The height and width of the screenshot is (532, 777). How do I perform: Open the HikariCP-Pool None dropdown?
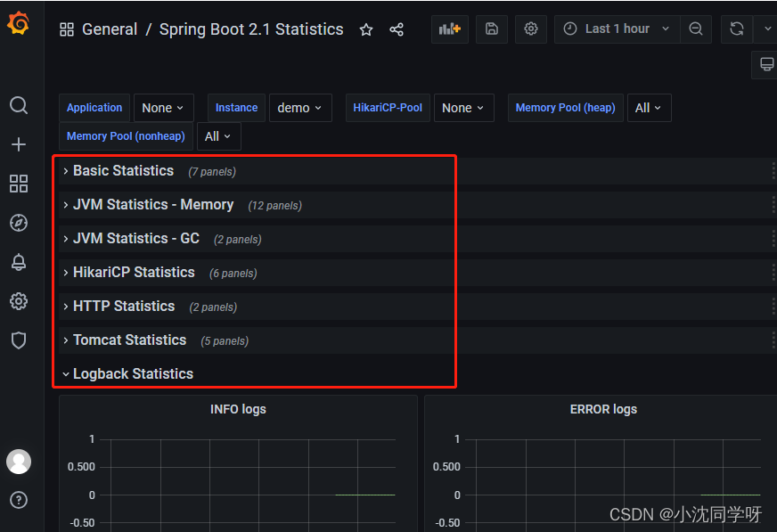pyautogui.click(x=464, y=108)
